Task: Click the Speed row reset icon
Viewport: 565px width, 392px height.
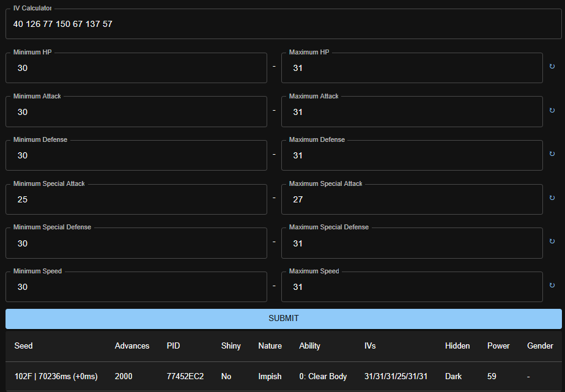Action: click(552, 286)
